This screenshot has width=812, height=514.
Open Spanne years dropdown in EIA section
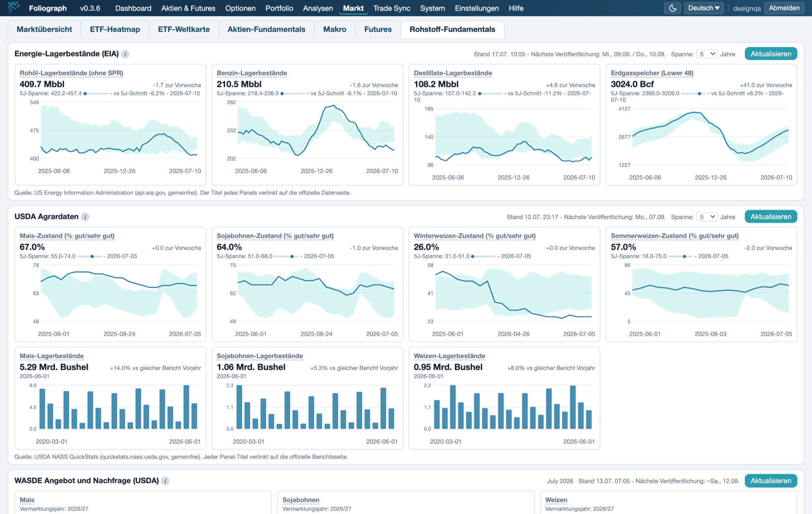[707, 54]
